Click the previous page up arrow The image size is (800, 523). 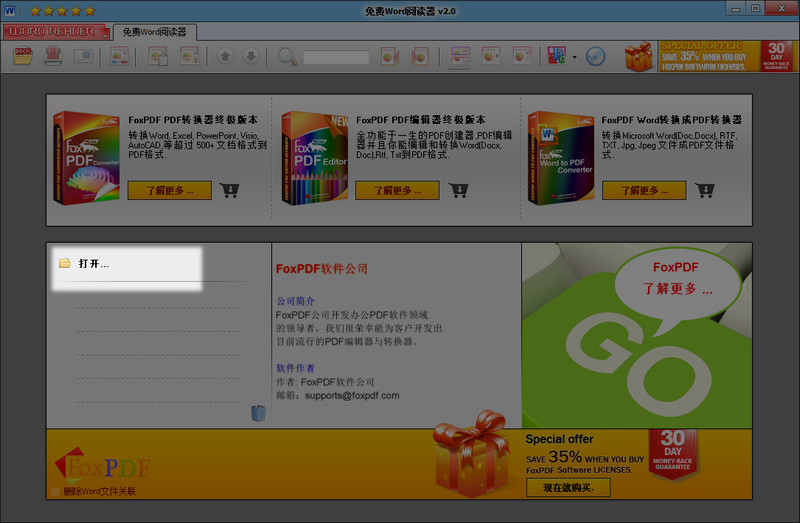pyautogui.click(x=225, y=56)
